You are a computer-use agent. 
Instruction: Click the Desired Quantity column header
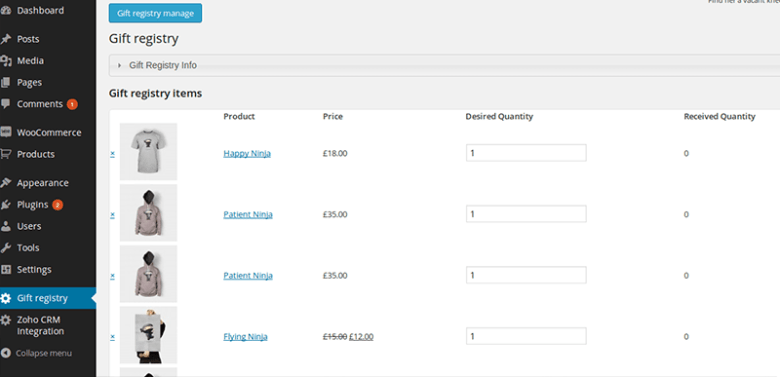pos(499,116)
